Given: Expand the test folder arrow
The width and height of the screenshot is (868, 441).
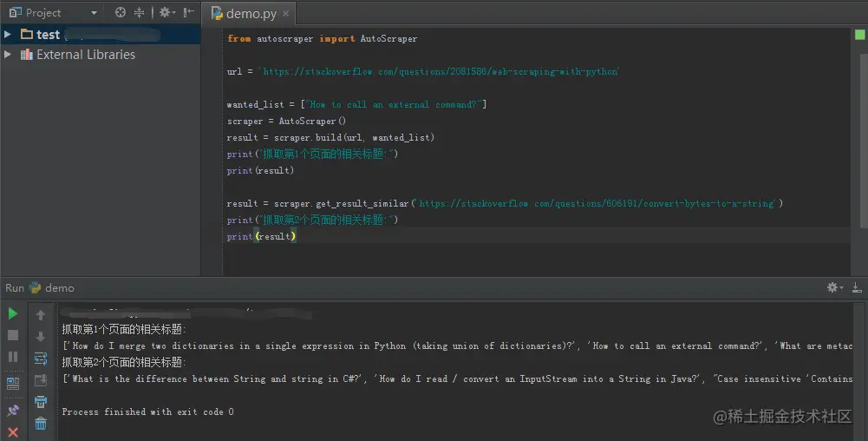Looking at the screenshot, I should [8, 35].
